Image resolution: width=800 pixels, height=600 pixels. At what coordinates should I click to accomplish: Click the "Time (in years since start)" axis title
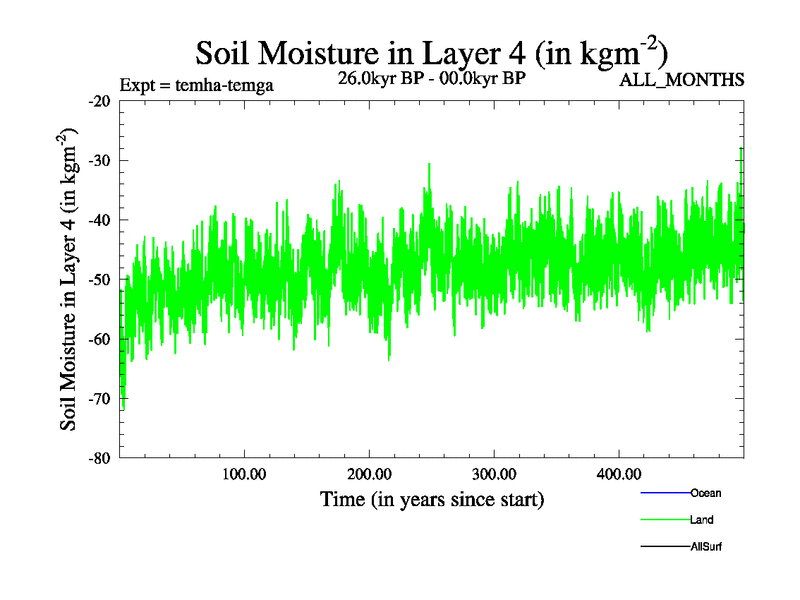[x=431, y=498]
